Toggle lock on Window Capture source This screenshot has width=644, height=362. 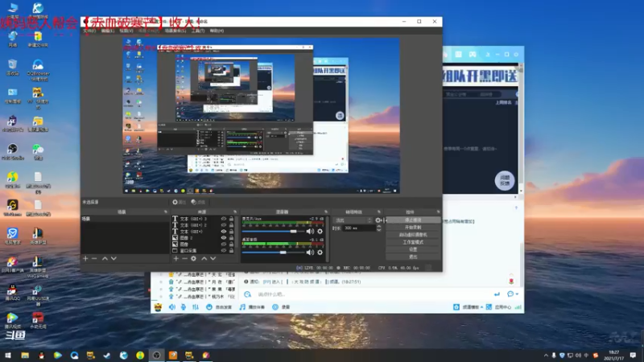point(231,250)
